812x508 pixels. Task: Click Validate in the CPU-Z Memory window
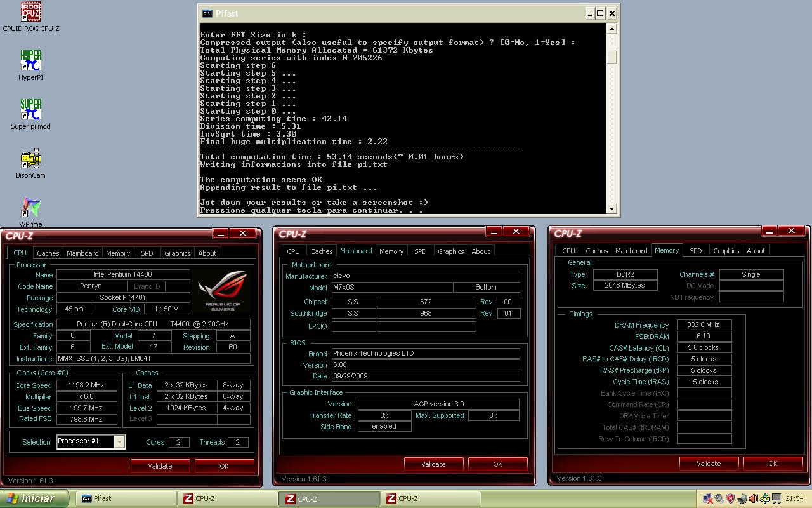pyautogui.click(x=709, y=464)
